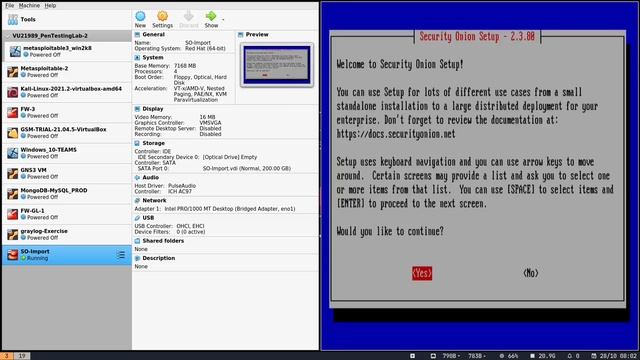Open the File menu
This screenshot has width=640, height=360.
[9, 5]
